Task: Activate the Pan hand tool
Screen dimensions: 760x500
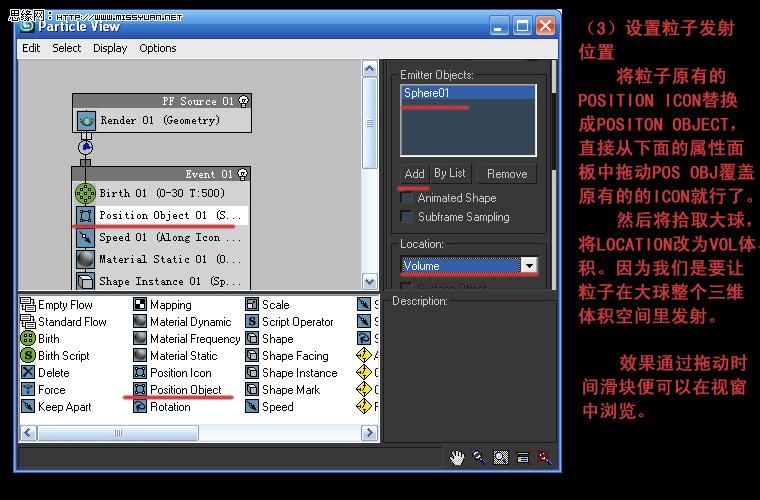Action: point(457,457)
